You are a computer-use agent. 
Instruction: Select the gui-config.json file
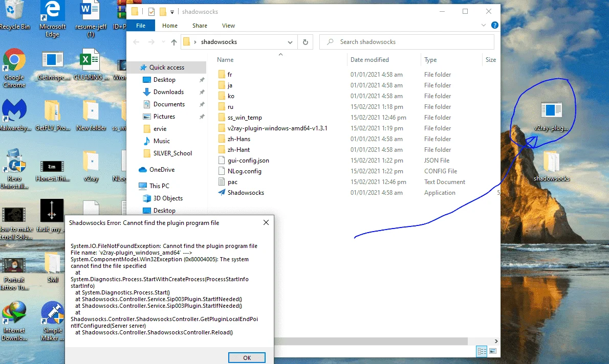pyautogui.click(x=248, y=160)
